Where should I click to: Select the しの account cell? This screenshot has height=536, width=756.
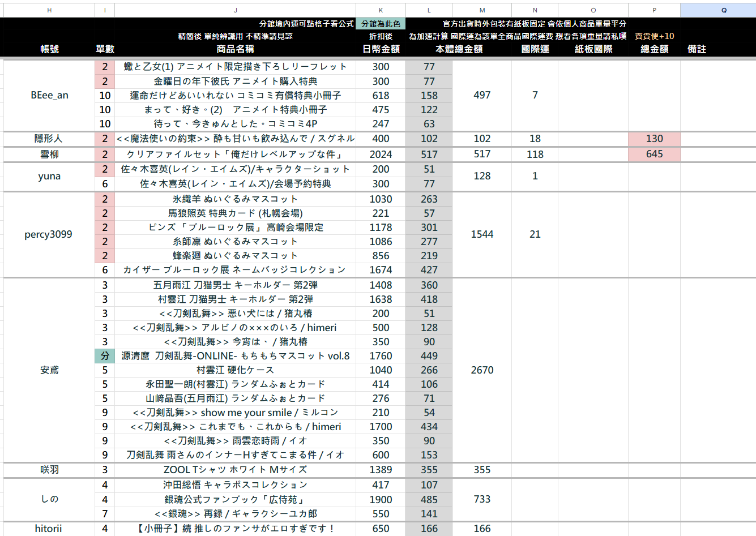point(49,499)
